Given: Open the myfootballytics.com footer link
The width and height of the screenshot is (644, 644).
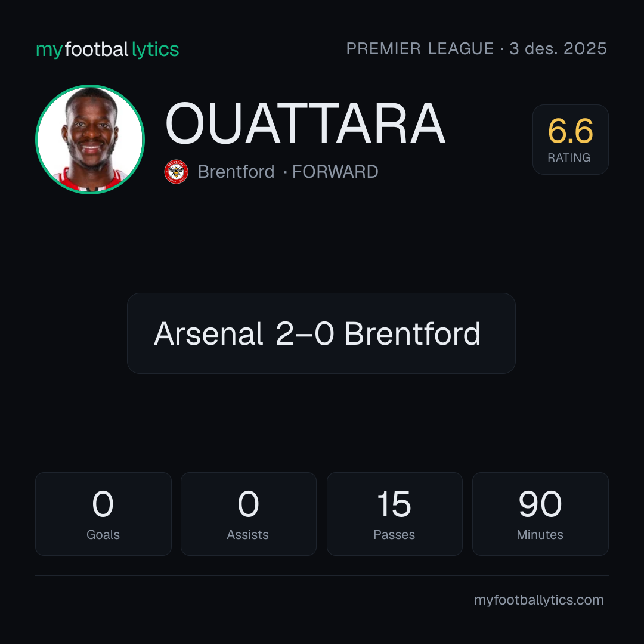Looking at the screenshot, I should 539,600.
